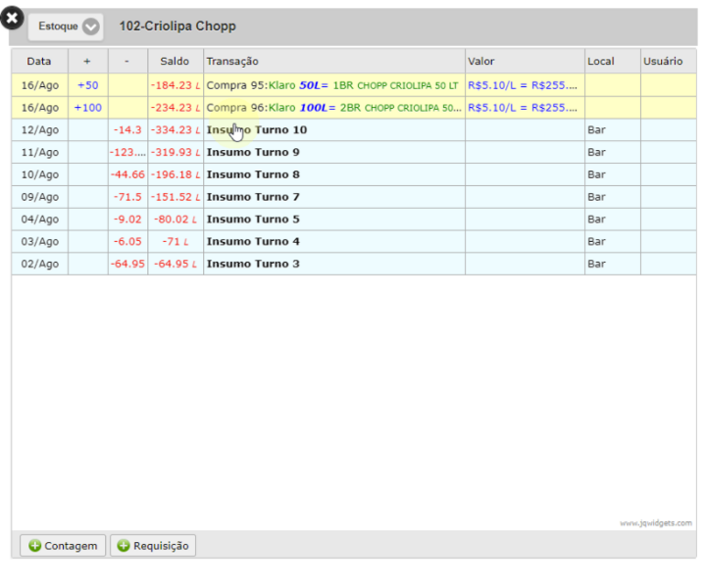
Task: Click the 102-Criolipa Chopp title
Action: tap(177, 26)
